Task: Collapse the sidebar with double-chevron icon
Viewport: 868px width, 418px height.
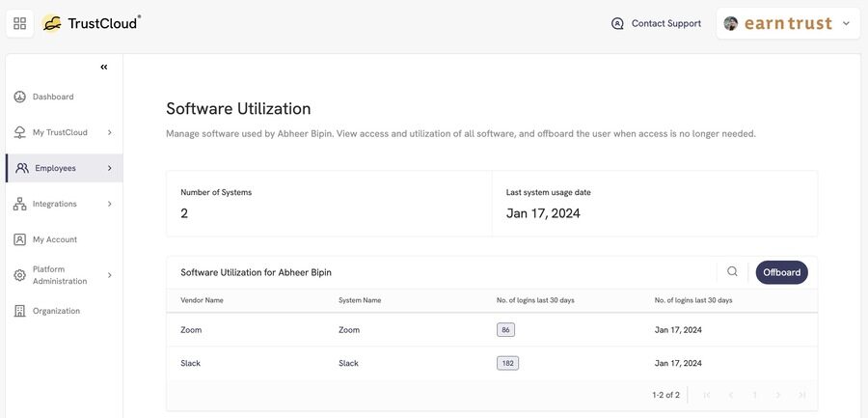Action: point(104,67)
